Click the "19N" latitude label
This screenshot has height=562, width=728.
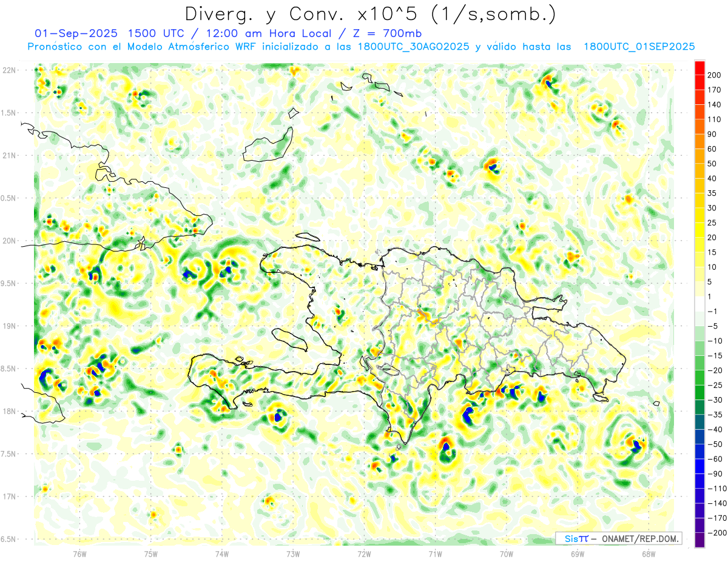point(9,326)
